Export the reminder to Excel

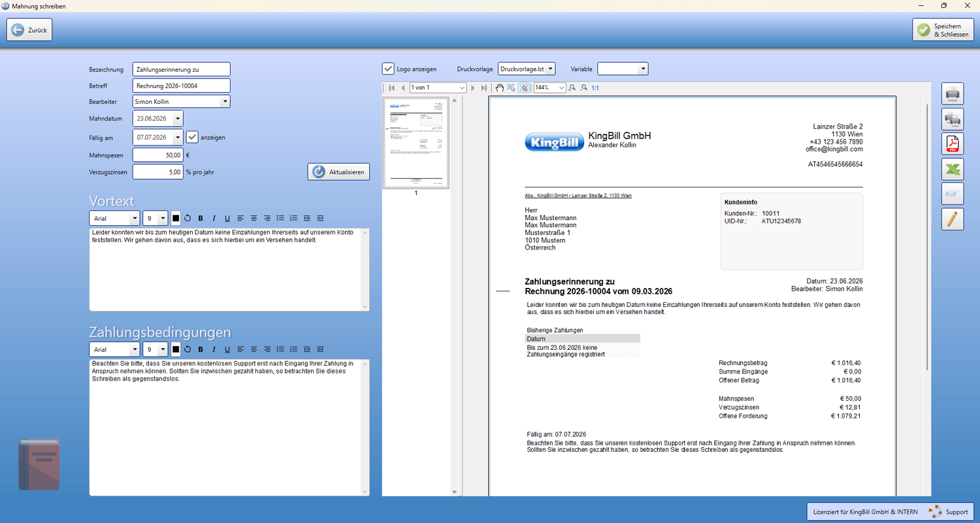point(953,169)
